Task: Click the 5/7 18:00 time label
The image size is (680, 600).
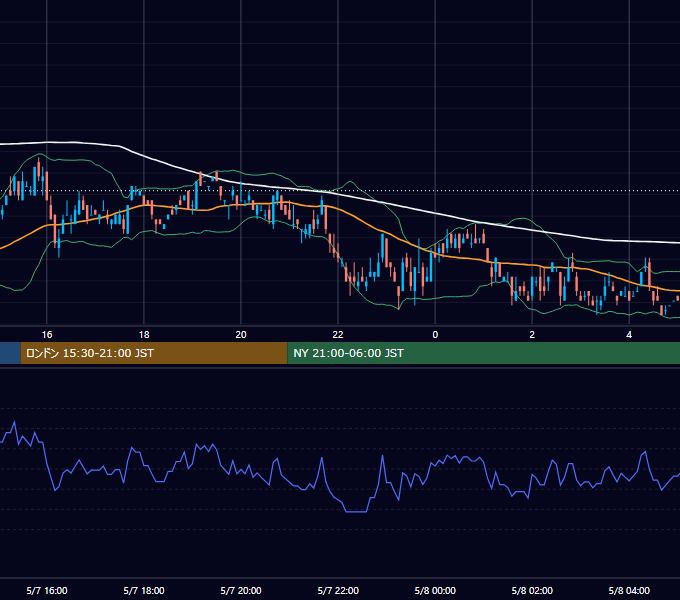Action: [144, 590]
